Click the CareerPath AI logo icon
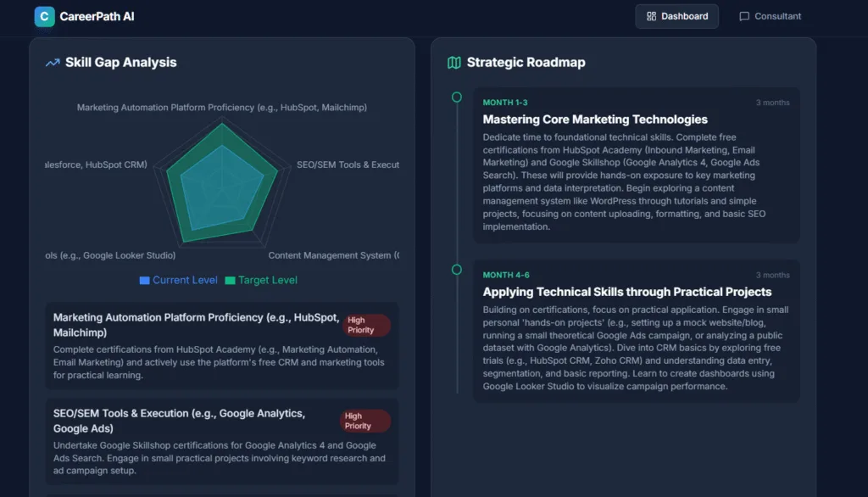868x497 pixels. pyautogui.click(x=44, y=16)
